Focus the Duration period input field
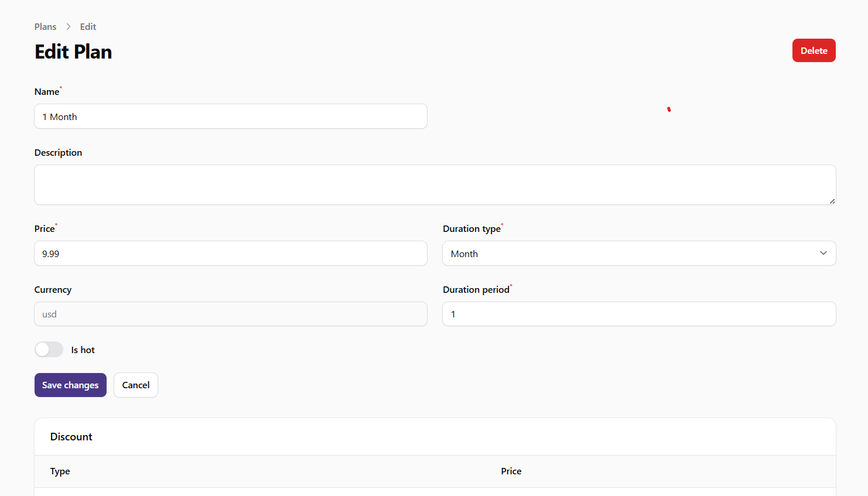This screenshot has width=868, height=496. pos(638,314)
